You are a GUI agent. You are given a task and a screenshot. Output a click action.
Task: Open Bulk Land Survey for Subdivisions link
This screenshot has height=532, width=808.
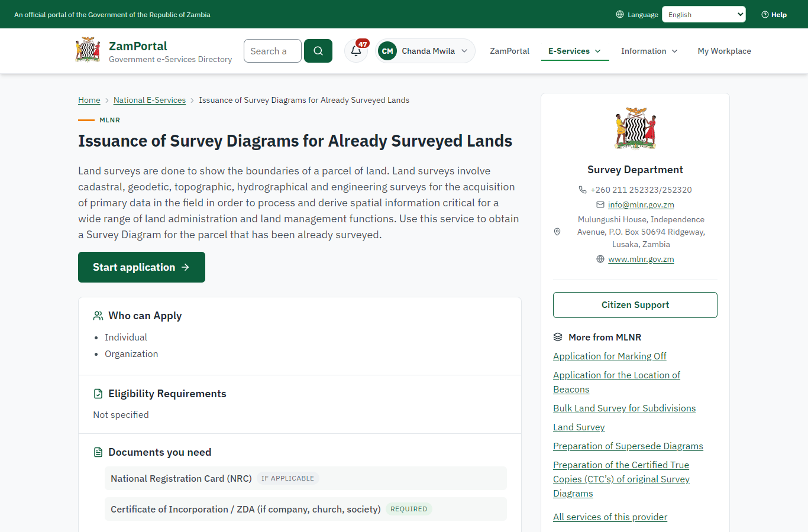(x=625, y=408)
